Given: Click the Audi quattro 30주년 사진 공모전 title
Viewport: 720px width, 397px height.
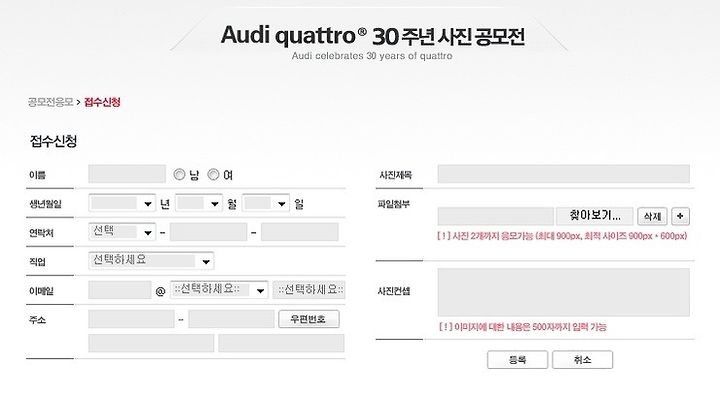Looking at the screenshot, I should [372, 36].
